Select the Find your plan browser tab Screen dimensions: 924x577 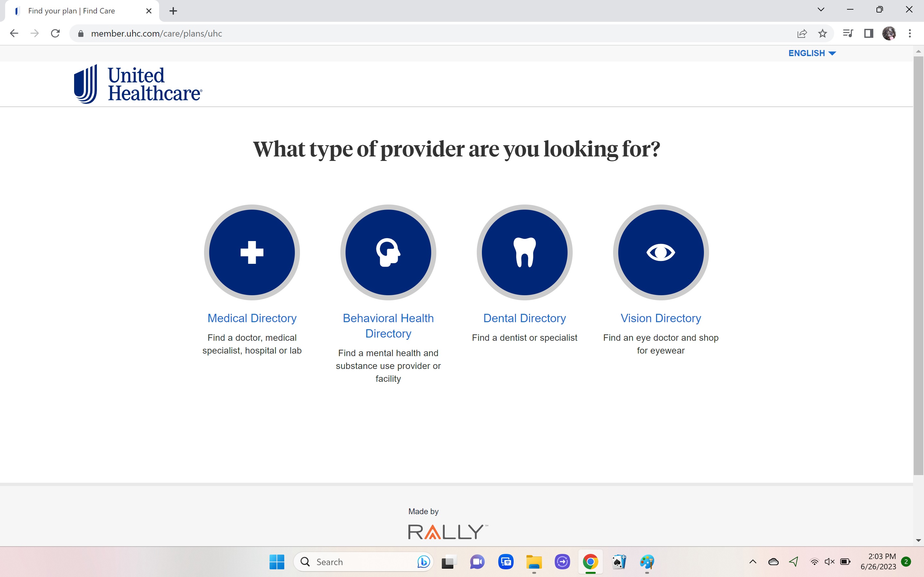72,11
